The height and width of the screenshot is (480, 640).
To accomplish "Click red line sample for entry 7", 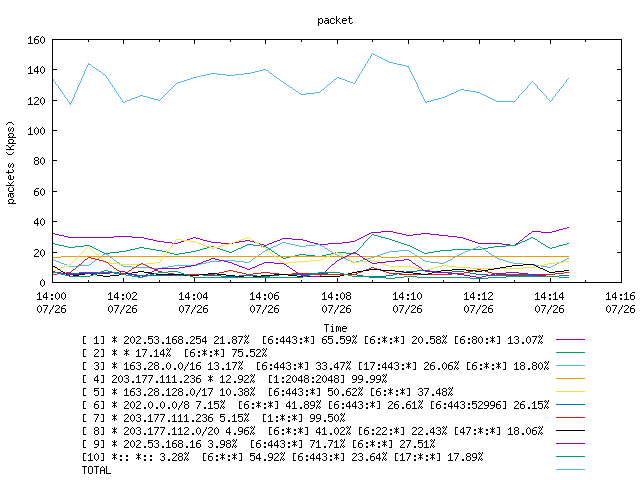I will pyautogui.click(x=570, y=418).
